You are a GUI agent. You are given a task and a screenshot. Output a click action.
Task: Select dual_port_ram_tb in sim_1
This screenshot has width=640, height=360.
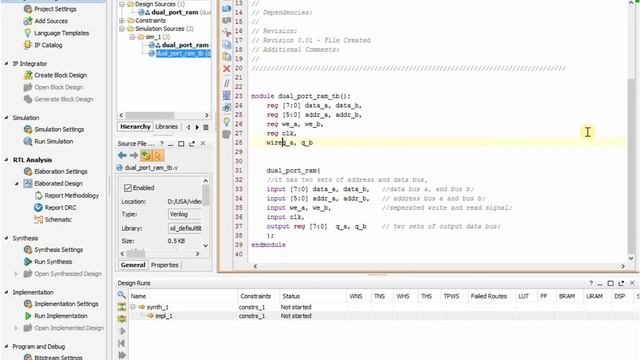183,53
